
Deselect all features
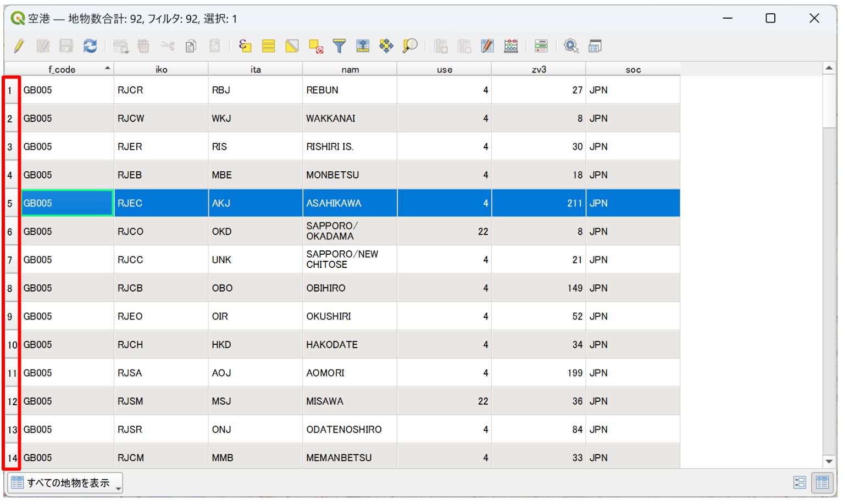[316, 46]
